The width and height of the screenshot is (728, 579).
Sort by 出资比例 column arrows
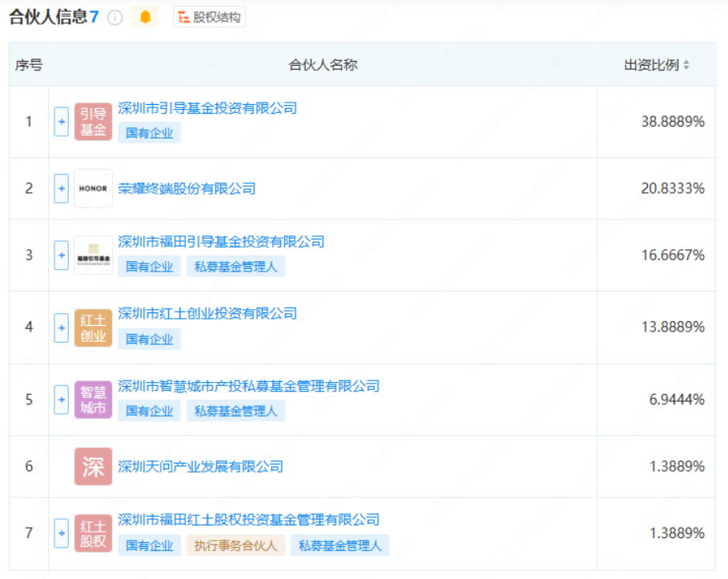coord(686,66)
